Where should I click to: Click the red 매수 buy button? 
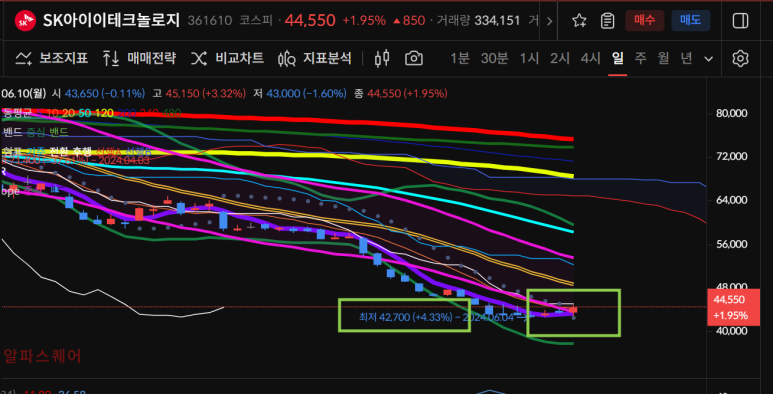coord(644,21)
